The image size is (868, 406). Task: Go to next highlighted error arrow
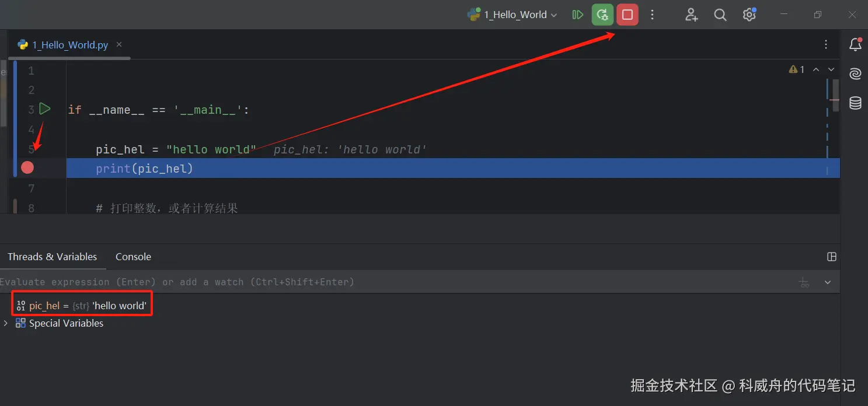point(831,69)
